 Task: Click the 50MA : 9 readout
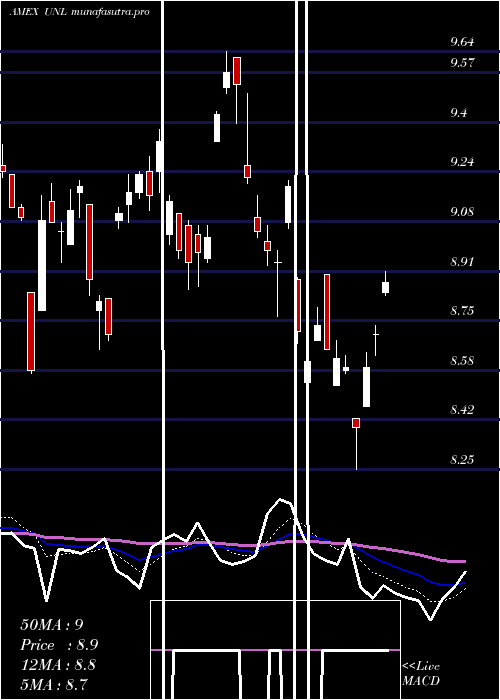coord(52,625)
